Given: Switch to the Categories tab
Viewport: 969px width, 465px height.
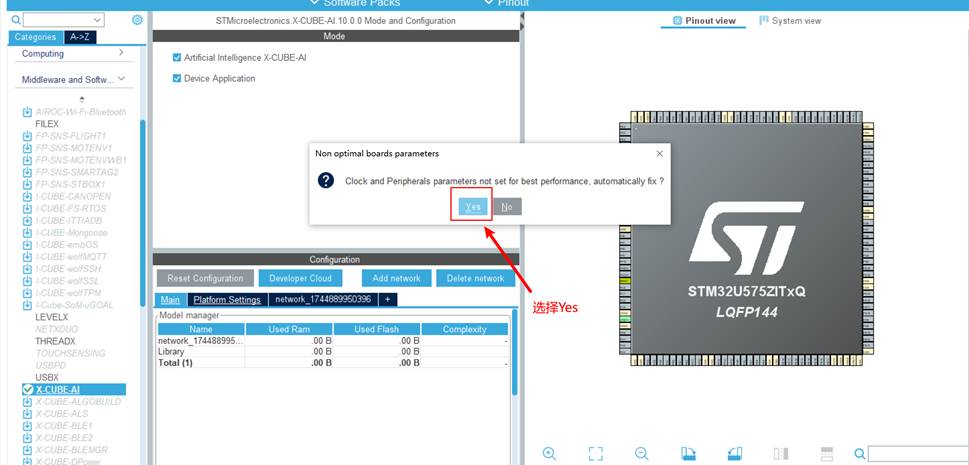Looking at the screenshot, I should (x=35, y=37).
